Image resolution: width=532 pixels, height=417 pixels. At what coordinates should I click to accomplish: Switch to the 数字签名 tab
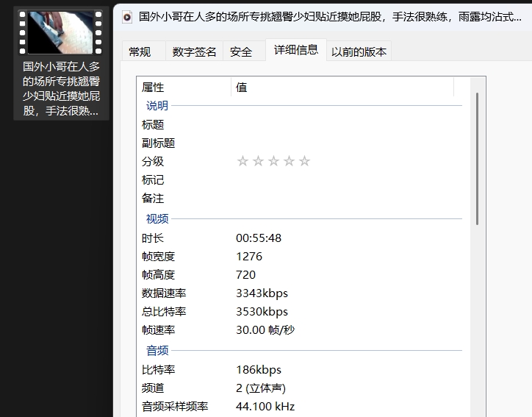(194, 52)
